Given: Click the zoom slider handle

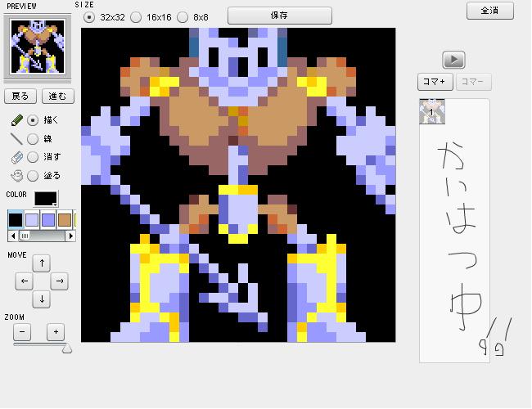Looking at the screenshot, I should (67, 348).
